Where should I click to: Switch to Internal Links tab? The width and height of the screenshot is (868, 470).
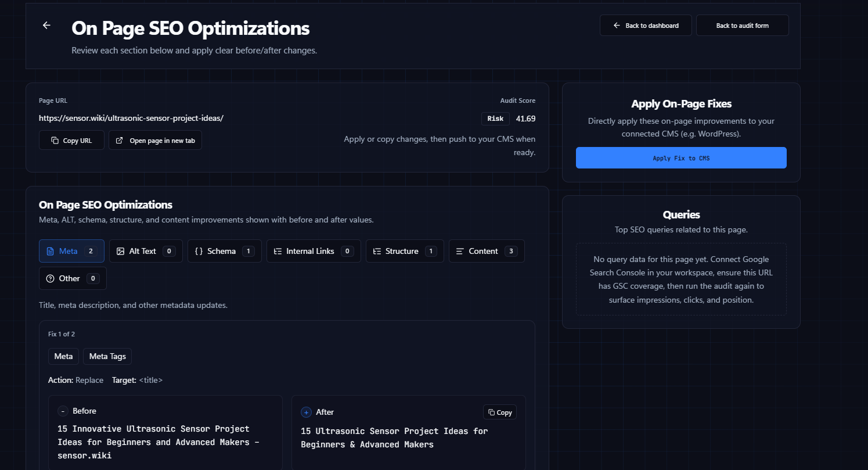(x=314, y=251)
